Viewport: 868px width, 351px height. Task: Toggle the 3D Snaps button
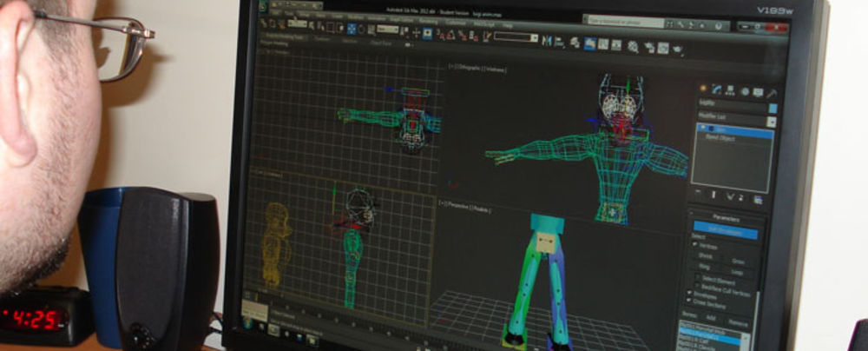[x=440, y=35]
